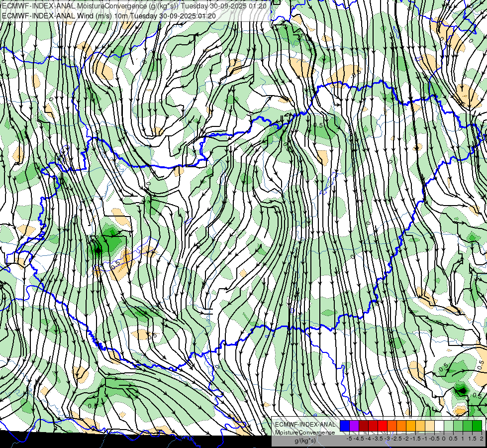This screenshot has height=448, width=487.
Task: Click the legend unit g/(kg*s)
Action: tap(305, 441)
